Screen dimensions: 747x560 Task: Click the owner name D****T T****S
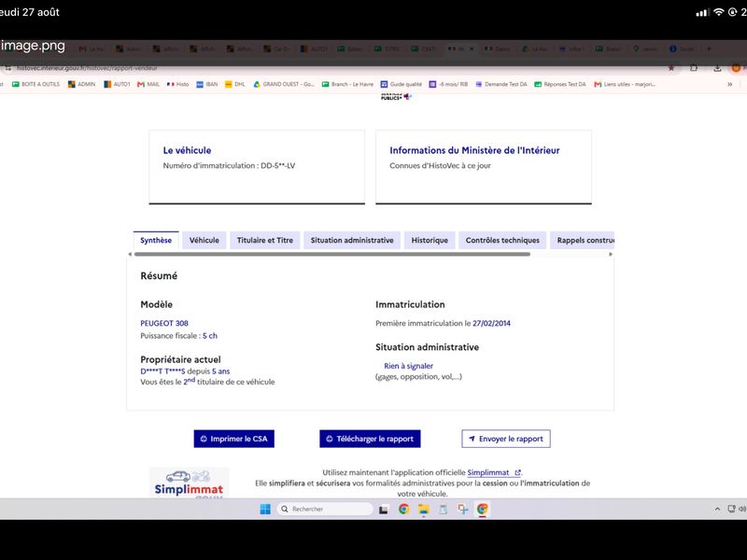(162, 371)
